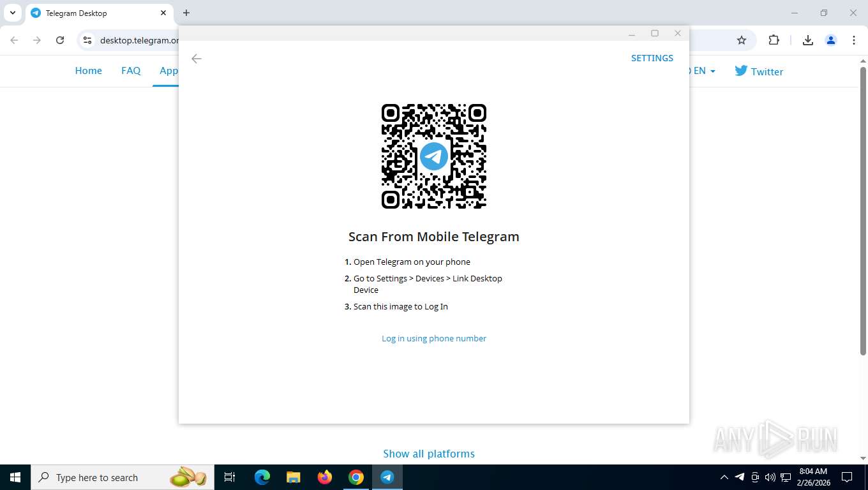Viewport: 868px width, 490px height.
Task: Maximize the Telegram Desktop app window
Action: (x=655, y=33)
